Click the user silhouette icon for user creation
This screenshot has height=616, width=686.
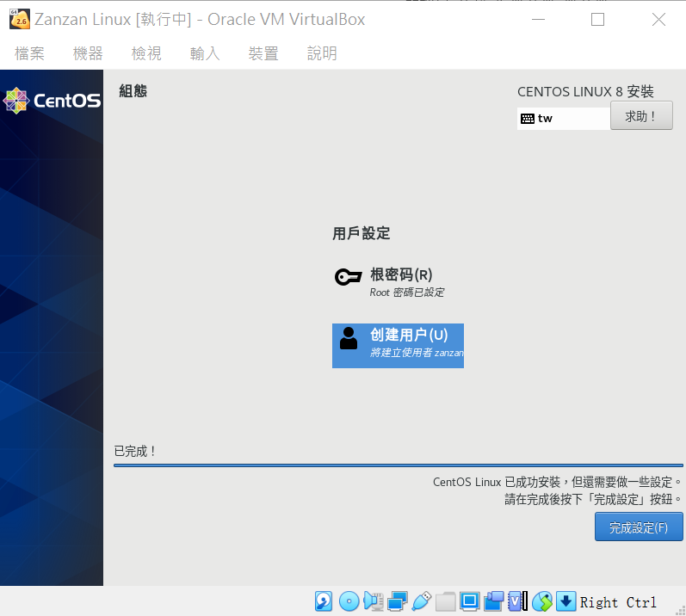click(349, 338)
